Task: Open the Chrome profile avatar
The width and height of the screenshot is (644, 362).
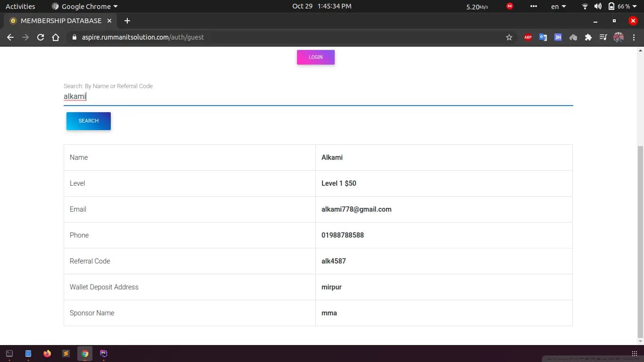Action: (x=619, y=37)
